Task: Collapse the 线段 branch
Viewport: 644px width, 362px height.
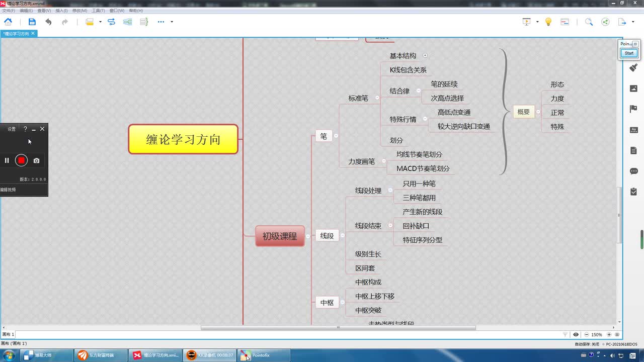Action: click(343, 235)
